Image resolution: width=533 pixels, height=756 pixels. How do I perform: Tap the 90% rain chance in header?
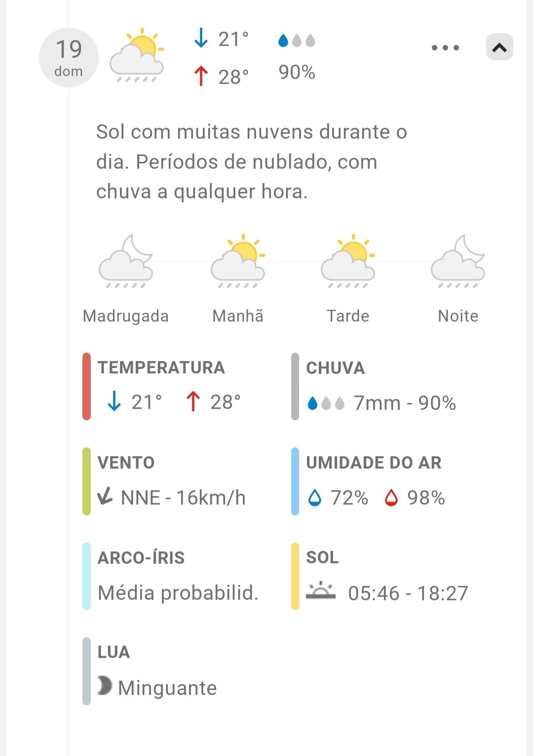point(297,72)
